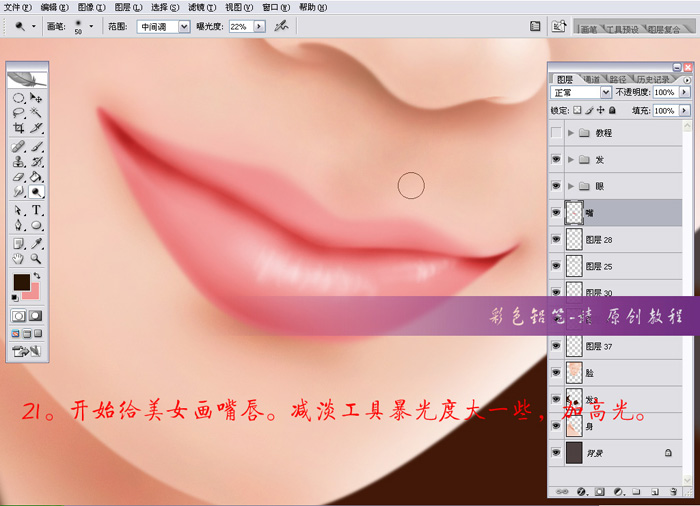
Task: Select the Hand tool
Action: [18, 259]
